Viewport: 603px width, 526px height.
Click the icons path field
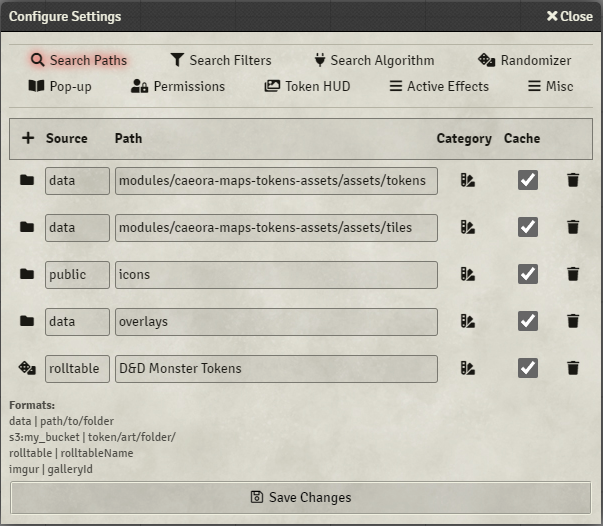[x=276, y=275]
